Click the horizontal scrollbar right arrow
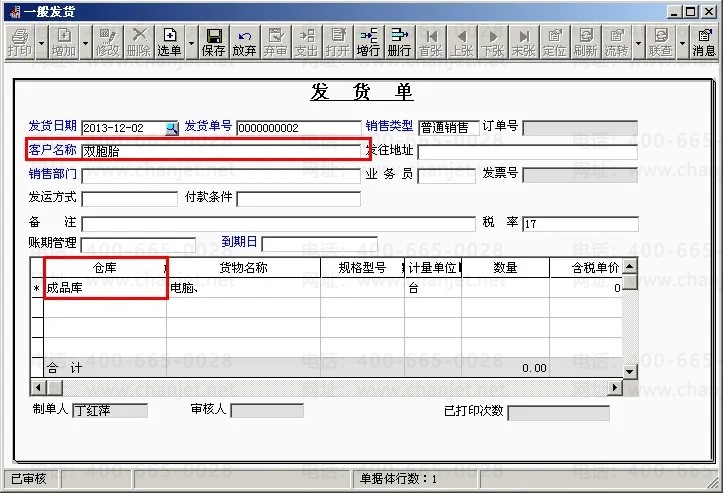This screenshot has height=493, width=723. click(x=615, y=388)
